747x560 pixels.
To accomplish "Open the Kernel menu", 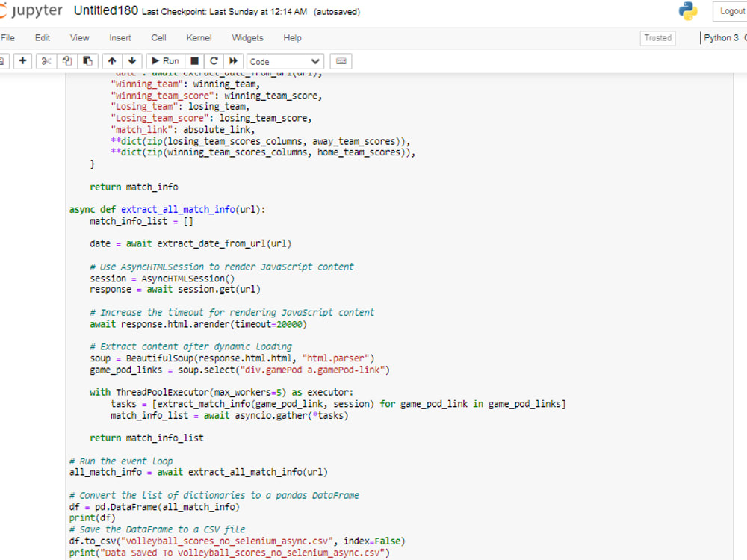I will click(199, 37).
